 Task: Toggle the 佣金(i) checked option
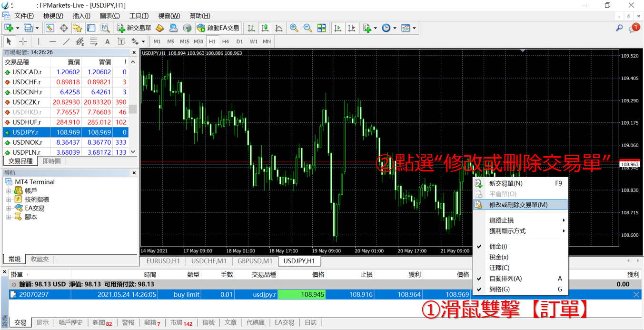pyautogui.click(x=521, y=246)
